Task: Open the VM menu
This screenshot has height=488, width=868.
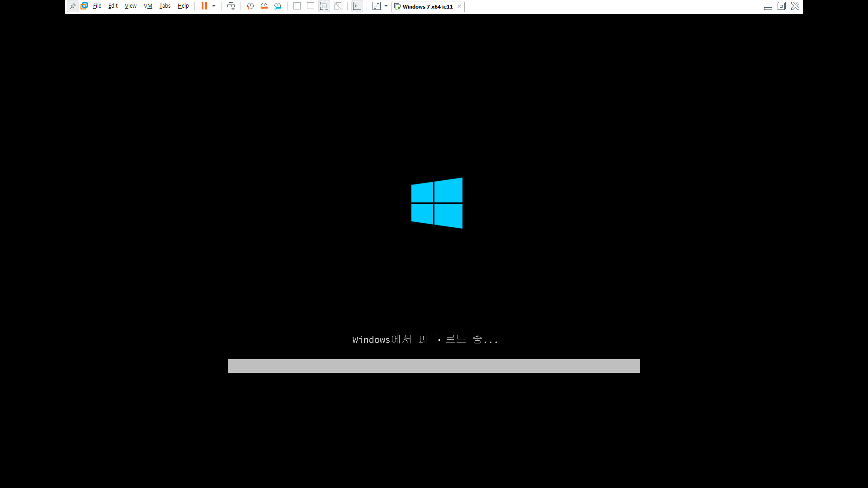Action: coord(148,6)
